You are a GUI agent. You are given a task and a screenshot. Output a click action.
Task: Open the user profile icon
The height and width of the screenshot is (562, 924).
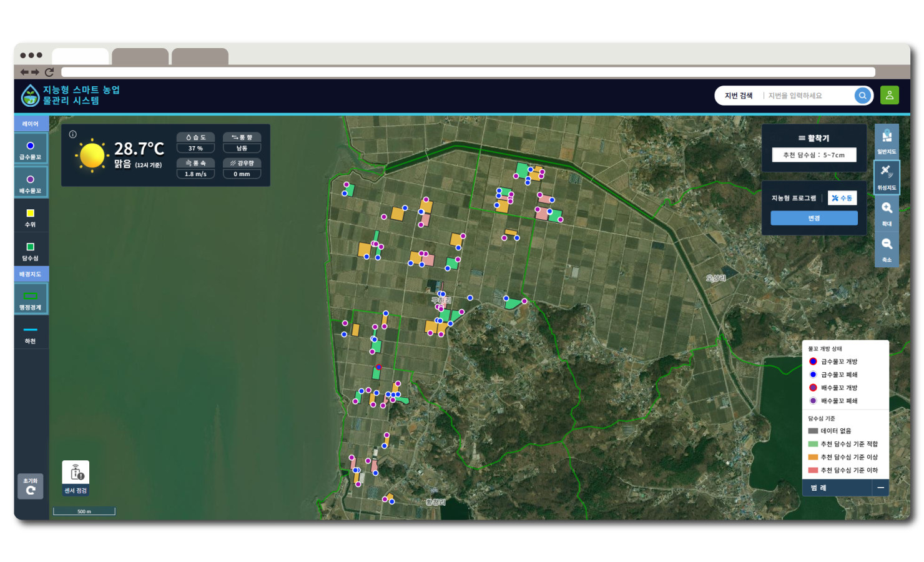click(x=889, y=96)
